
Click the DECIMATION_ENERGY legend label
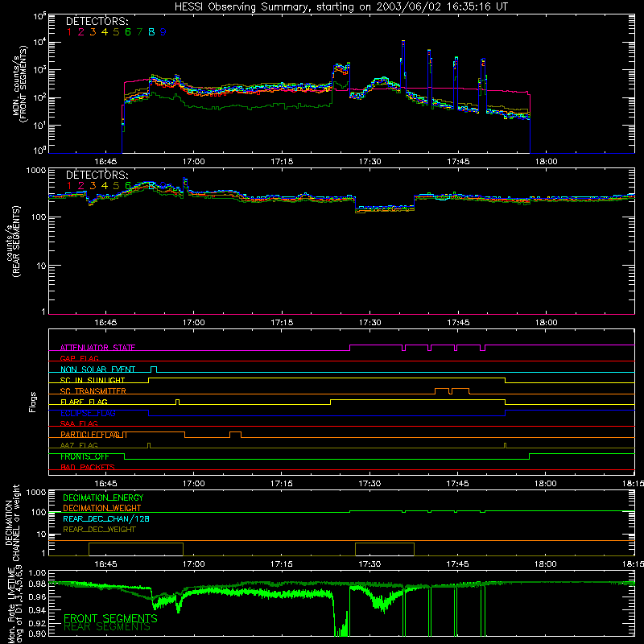103,497
